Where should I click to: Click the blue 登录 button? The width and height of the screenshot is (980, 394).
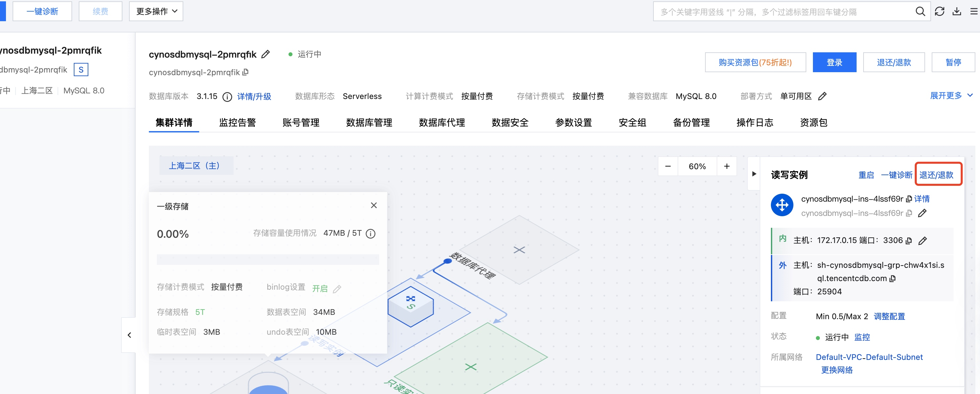834,63
